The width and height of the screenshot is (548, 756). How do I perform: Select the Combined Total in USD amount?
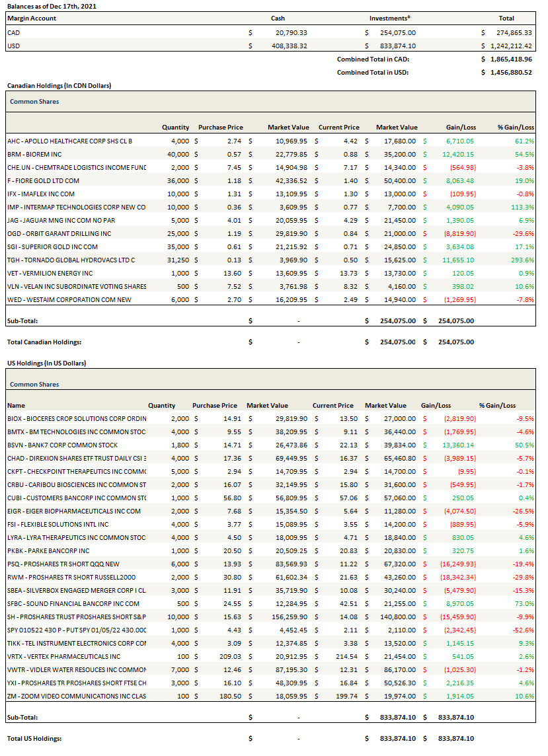[511, 72]
